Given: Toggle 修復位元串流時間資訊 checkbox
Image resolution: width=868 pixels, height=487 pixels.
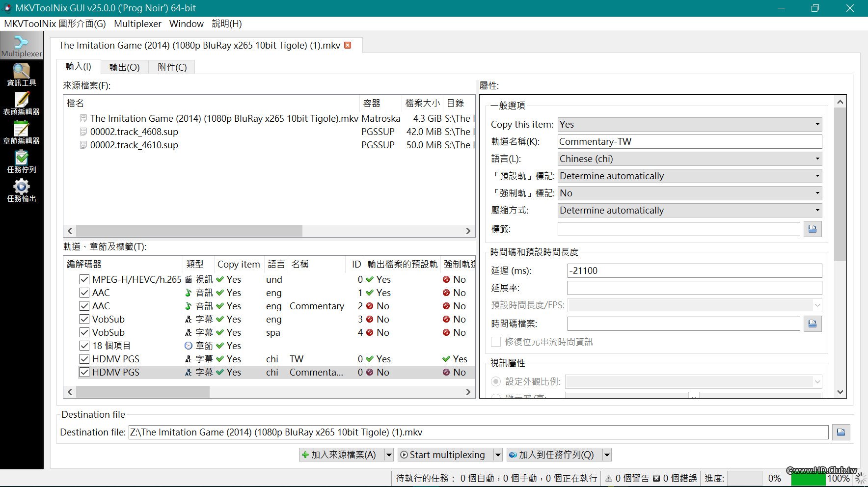Looking at the screenshot, I should point(496,342).
